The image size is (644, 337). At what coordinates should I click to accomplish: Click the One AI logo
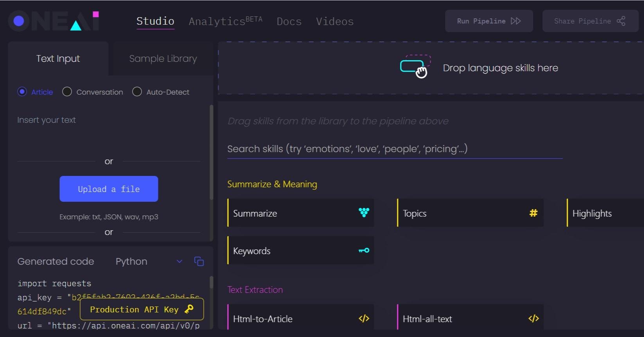(x=54, y=21)
